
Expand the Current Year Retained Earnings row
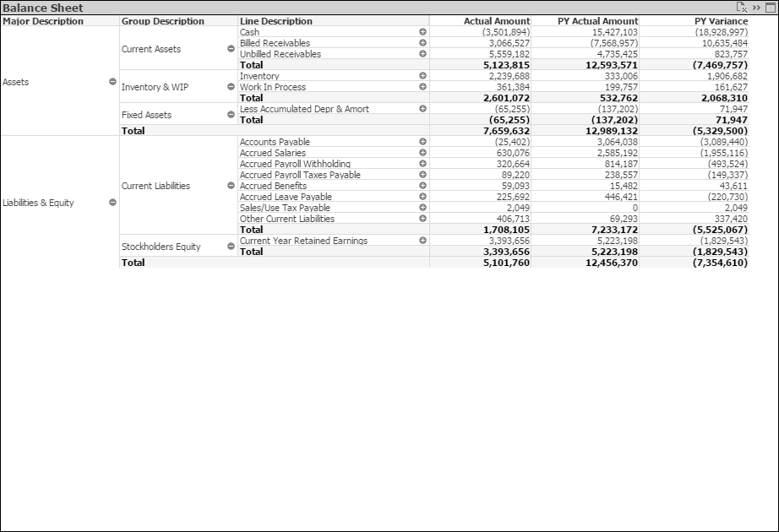coord(422,241)
